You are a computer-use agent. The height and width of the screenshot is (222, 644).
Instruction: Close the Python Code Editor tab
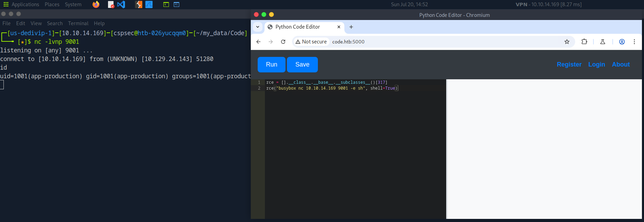[339, 27]
